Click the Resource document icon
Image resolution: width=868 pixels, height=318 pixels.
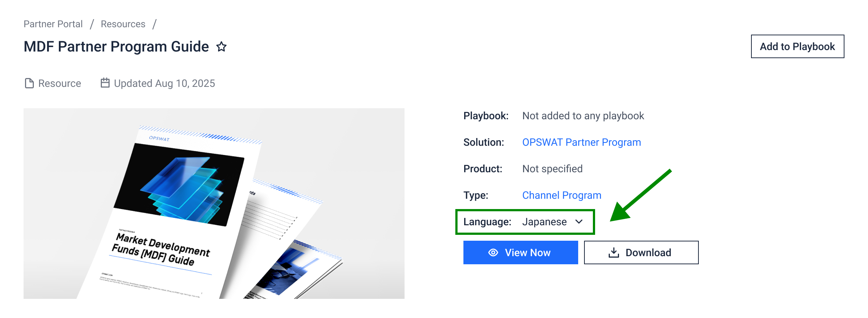point(29,84)
